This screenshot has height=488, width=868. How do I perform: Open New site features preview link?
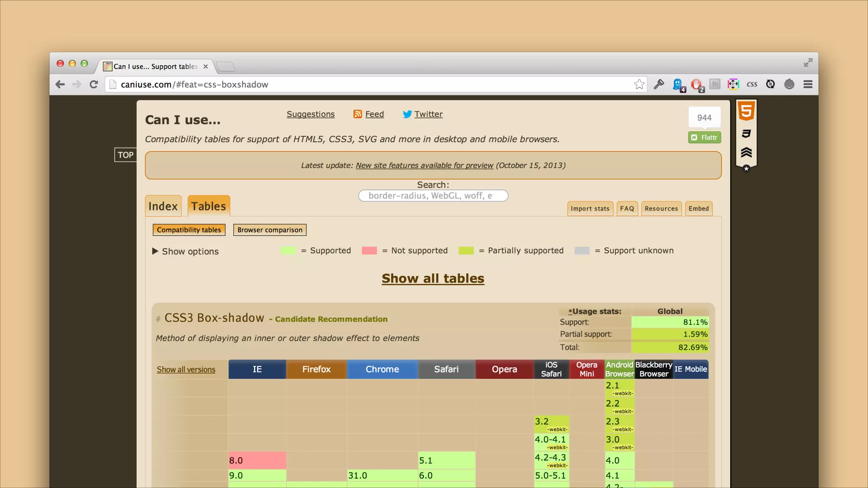(424, 165)
